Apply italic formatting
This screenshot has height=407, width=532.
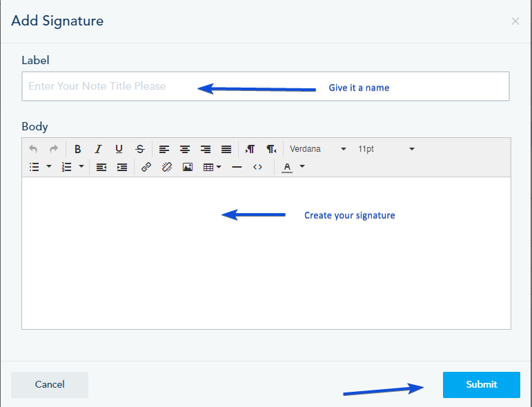99,149
